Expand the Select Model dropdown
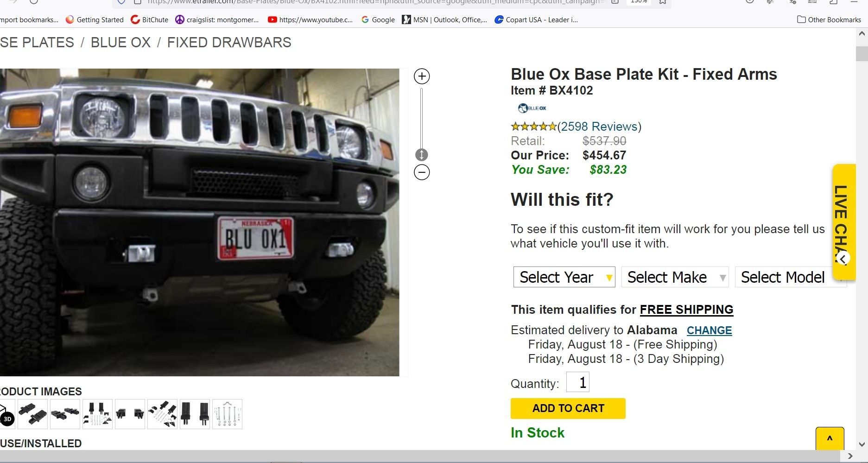Image resolution: width=868 pixels, height=463 pixels. pos(791,277)
